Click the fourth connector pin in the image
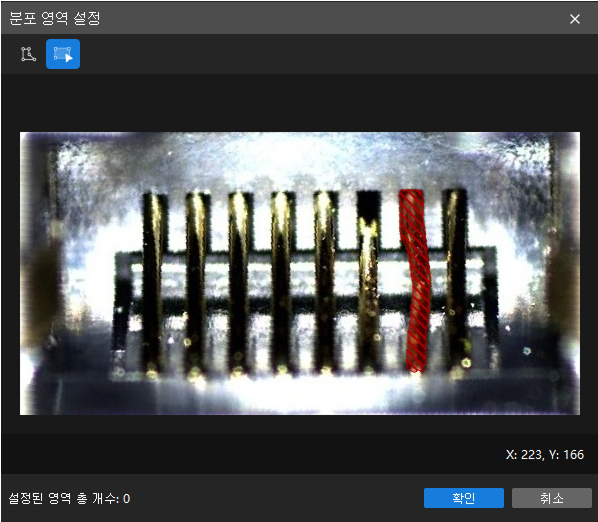 pyautogui.click(x=283, y=282)
